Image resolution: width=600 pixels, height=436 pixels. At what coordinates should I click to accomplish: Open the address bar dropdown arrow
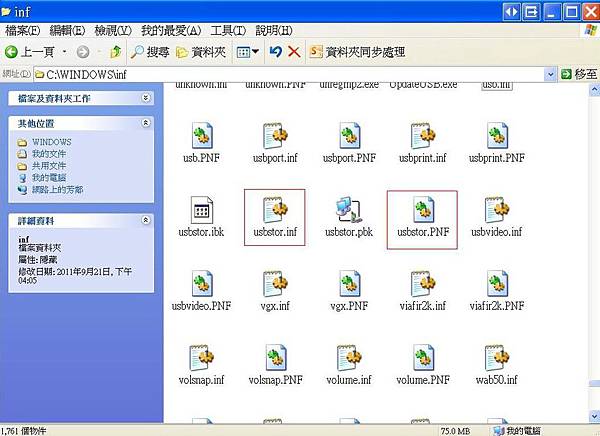(x=550, y=74)
